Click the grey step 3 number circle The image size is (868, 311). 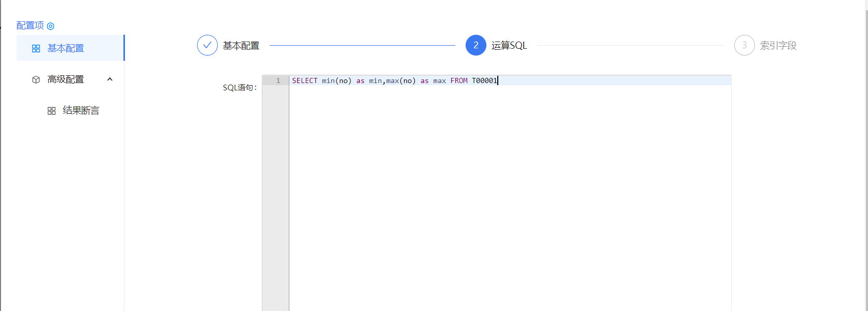click(744, 45)
